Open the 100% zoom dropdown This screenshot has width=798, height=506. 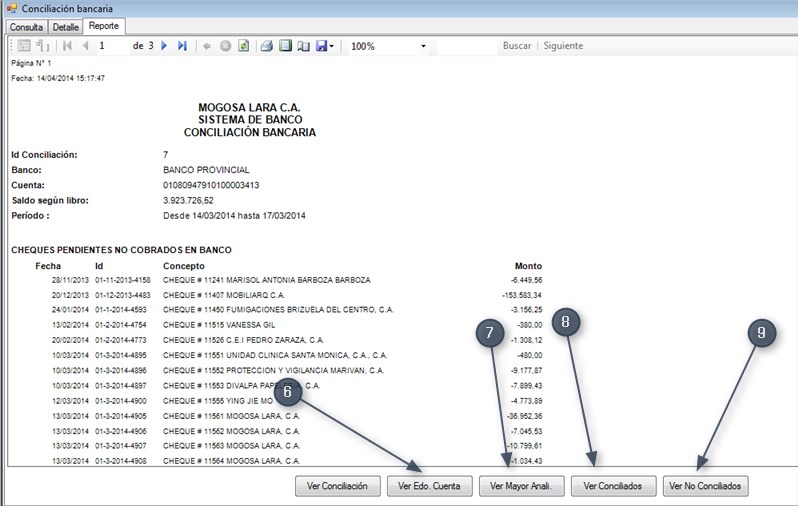point(423,46)
